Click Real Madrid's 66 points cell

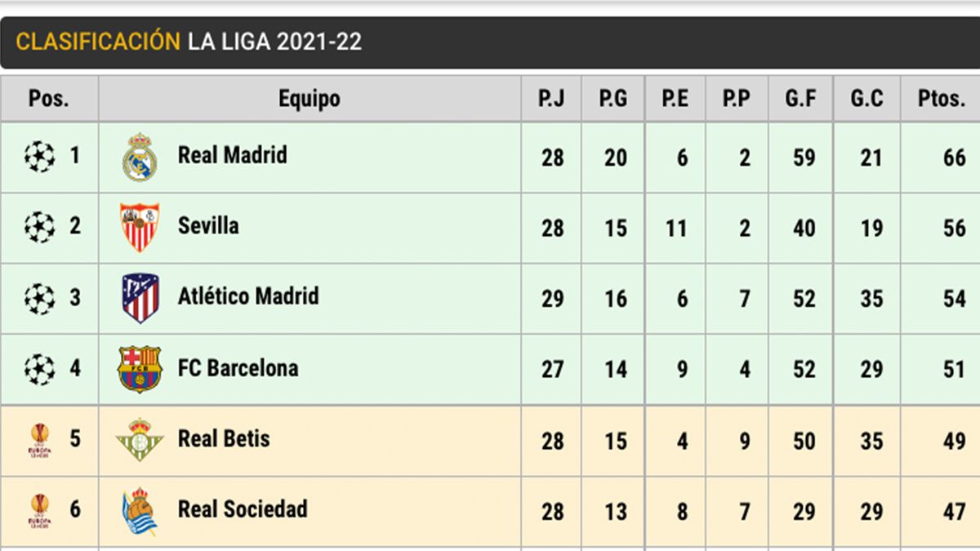[954, 158]
